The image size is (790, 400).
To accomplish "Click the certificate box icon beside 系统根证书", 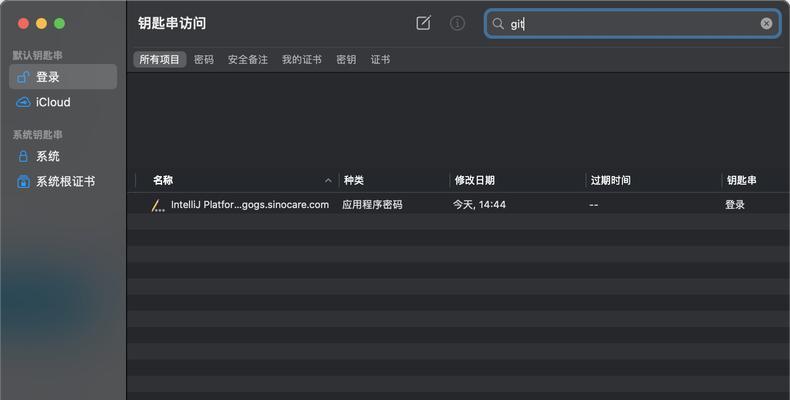I will pyautogui.click(x=23, y=181).
